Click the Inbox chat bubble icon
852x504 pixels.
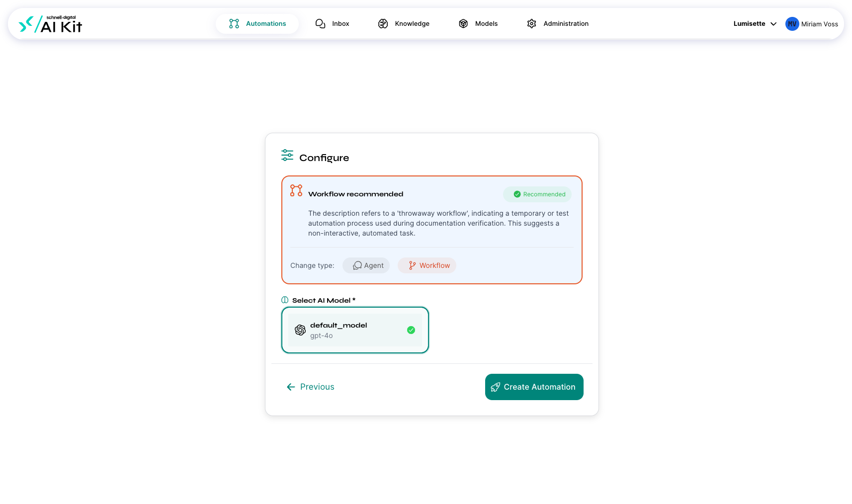pyautogui.click(x=321, y=24)
